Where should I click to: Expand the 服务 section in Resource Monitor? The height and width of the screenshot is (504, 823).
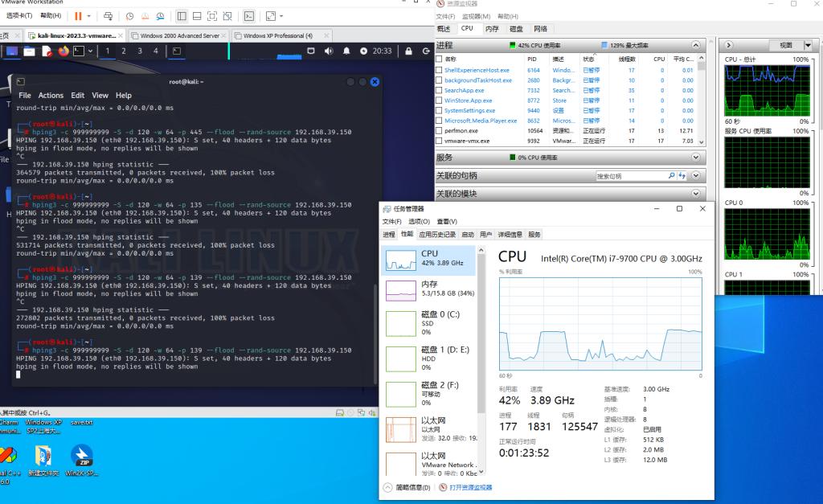[696, 157]
